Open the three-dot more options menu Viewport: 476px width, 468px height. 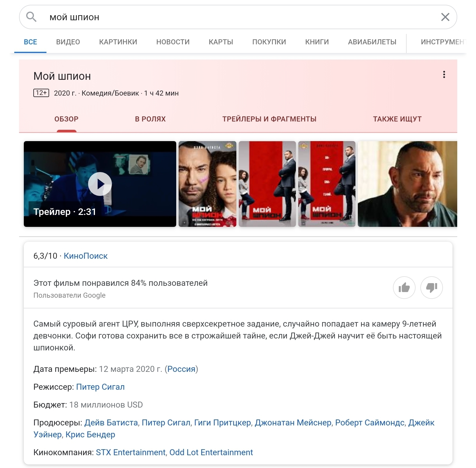click(444, 74)
